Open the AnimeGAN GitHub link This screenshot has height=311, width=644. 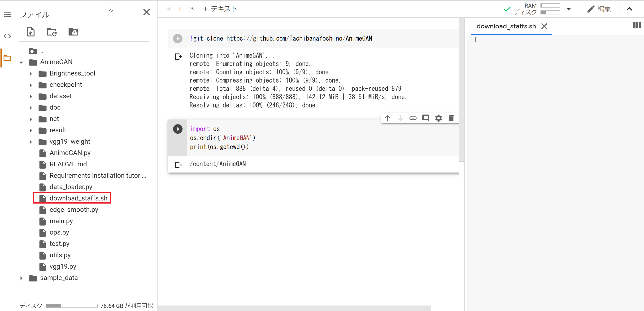point(299,38)
